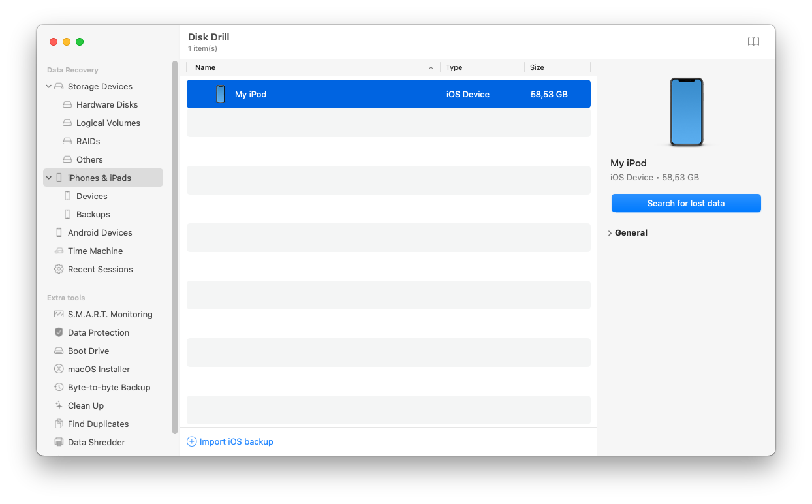Start Search for lost data
The height and width of the screenshot is (504, 812).
click(686, 203)
